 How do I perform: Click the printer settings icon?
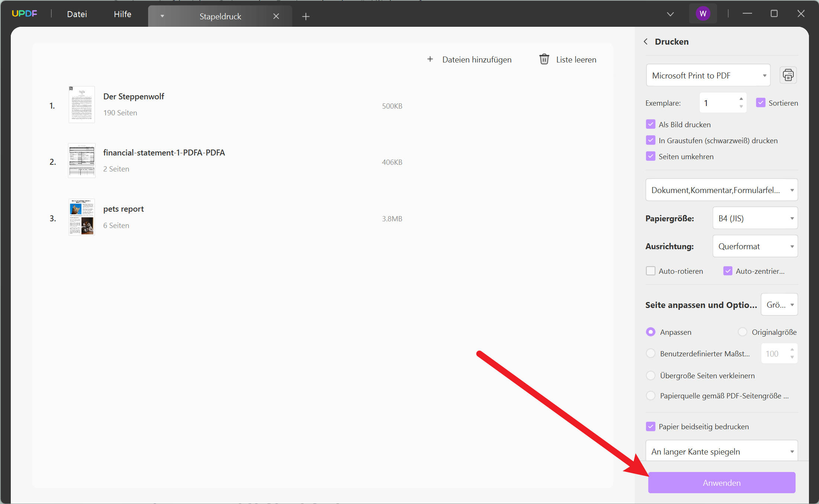788,75
